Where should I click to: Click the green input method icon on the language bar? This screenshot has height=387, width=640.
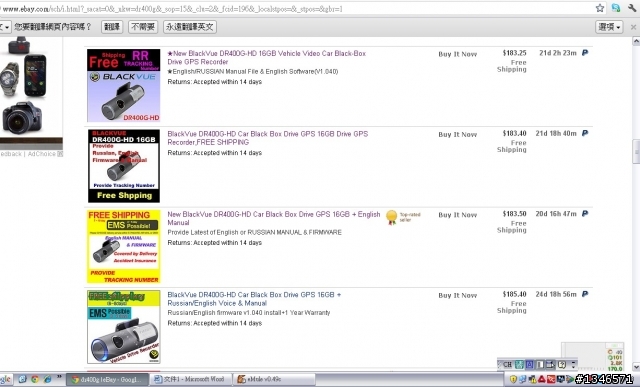click(519, 365)
